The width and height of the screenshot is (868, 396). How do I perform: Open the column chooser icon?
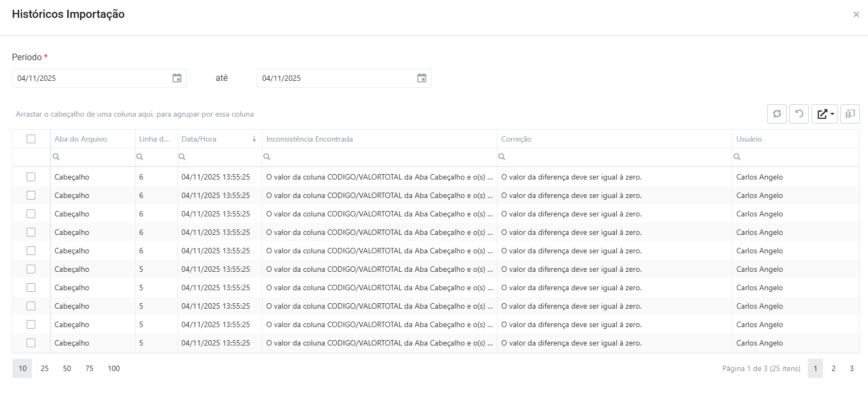coord(850,114)
